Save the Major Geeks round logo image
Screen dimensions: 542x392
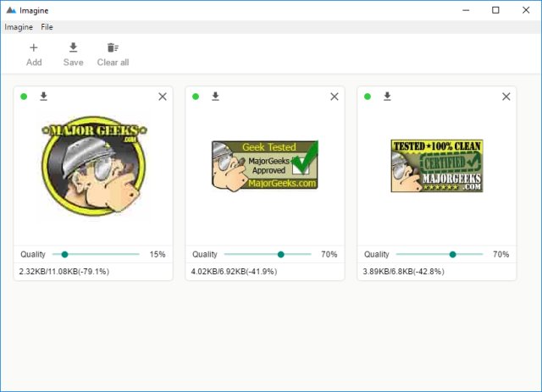point(43,97)
